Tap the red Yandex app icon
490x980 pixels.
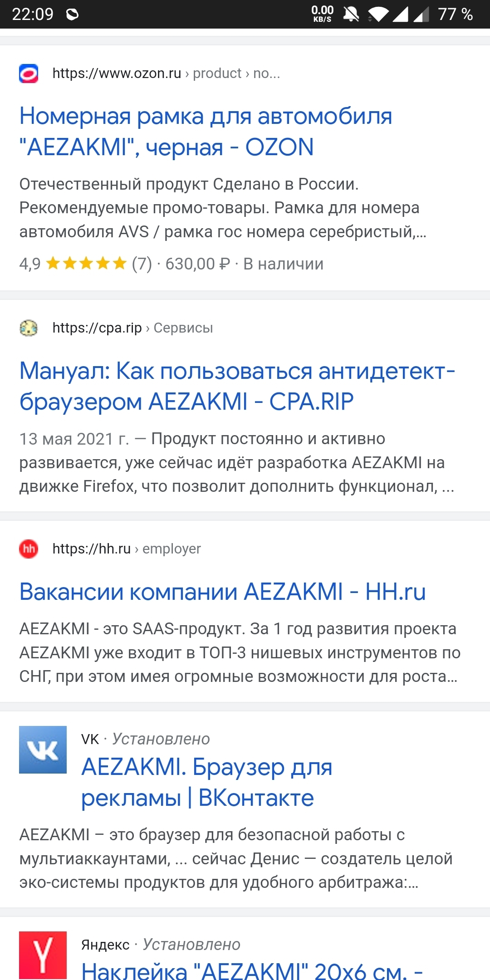click(x=43, y=955)
